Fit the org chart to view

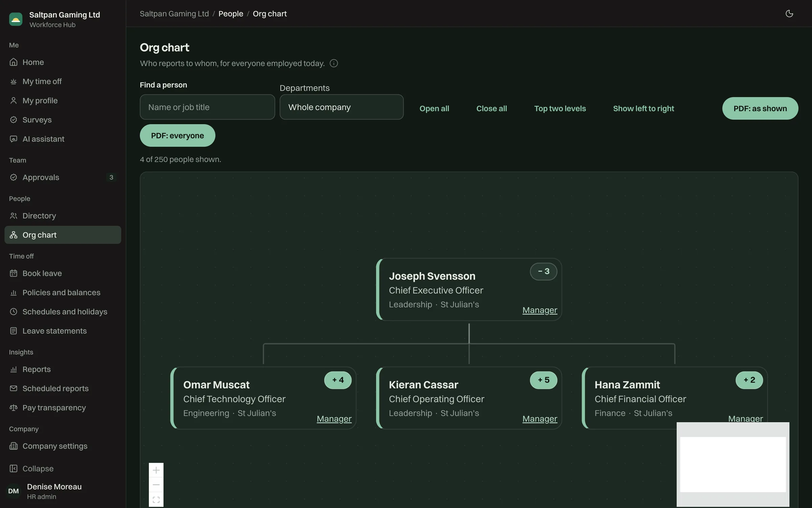[x=156, y=500]
